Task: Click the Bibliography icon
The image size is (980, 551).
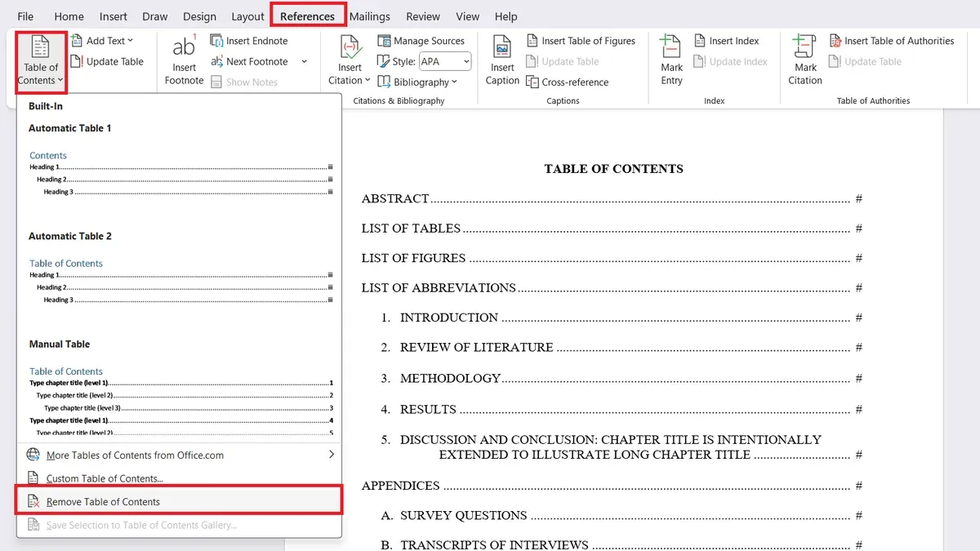Action: (x=384, y=82)
